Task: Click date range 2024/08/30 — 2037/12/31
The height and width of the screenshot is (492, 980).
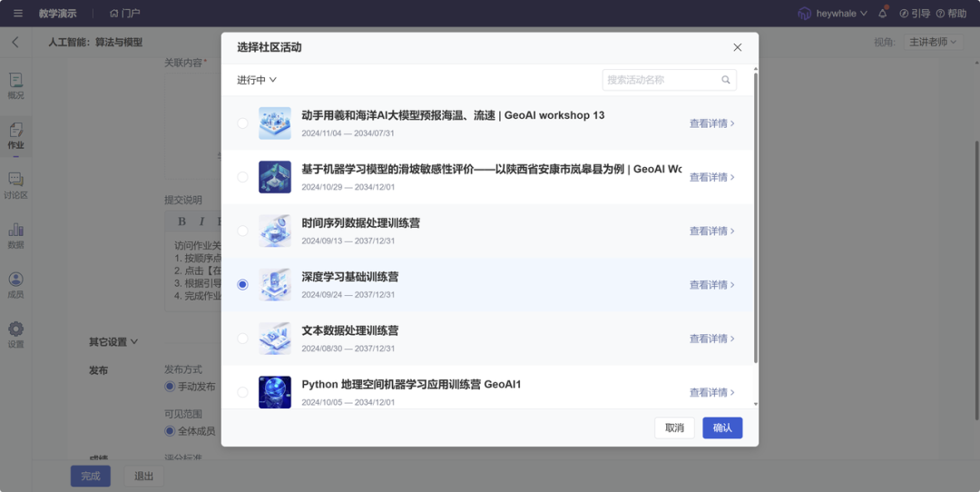Action: click(x=348, y=349)
